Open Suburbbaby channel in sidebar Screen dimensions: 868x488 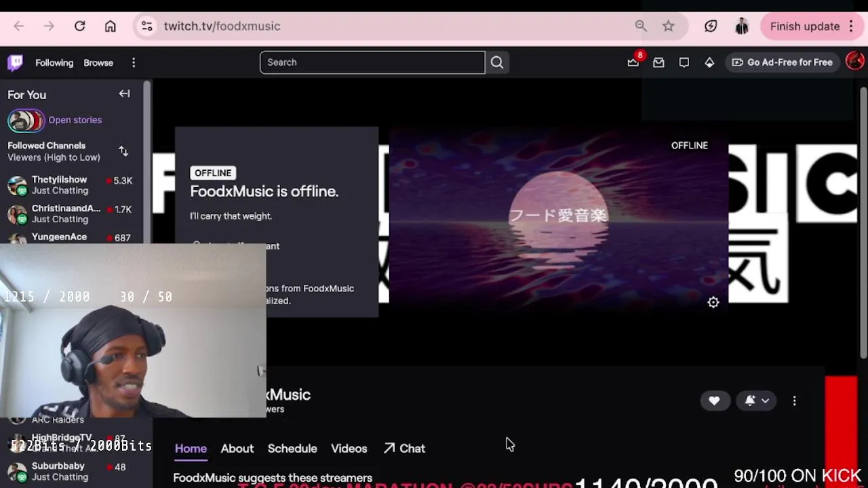(x=71, y=471)
